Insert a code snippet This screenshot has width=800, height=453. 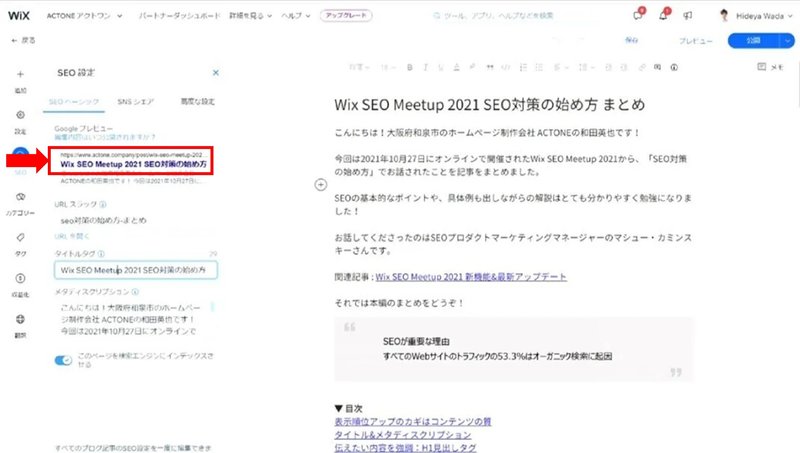click(x=506, y=67)
